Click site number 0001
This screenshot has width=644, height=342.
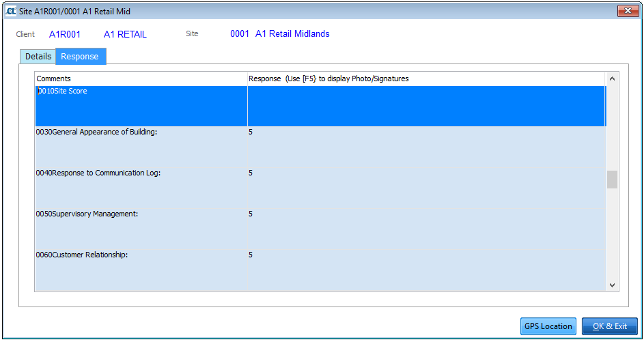click(x=240, y=33)
